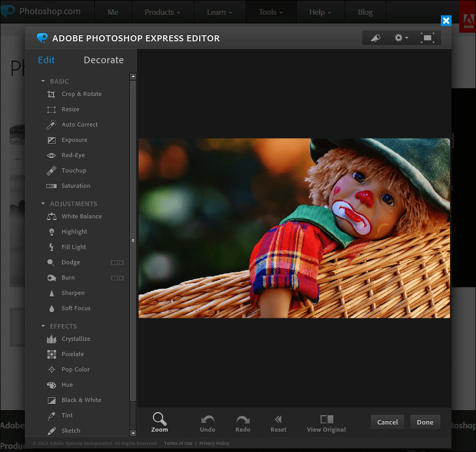The height and width of the screenshot is (452, 476).
Task: Choose the Red-Eye tool icon
Action: pyautogui.click(x=51, y=156)
